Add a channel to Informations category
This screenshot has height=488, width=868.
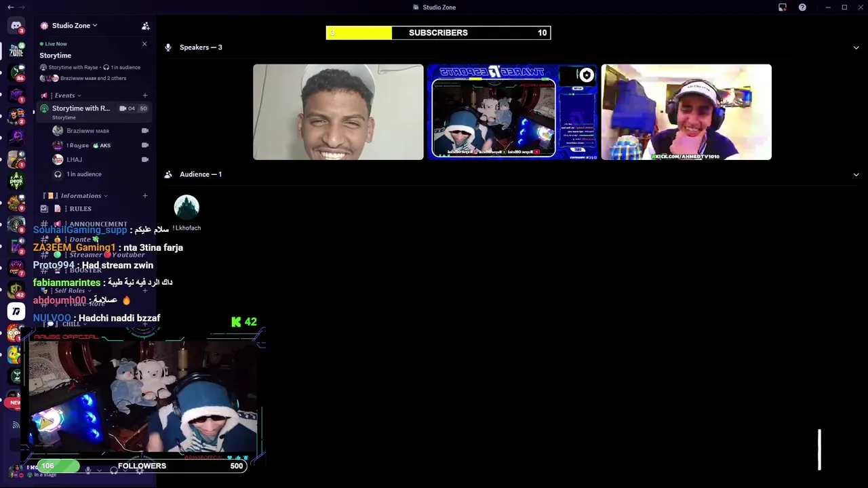(x=144, y=196)
